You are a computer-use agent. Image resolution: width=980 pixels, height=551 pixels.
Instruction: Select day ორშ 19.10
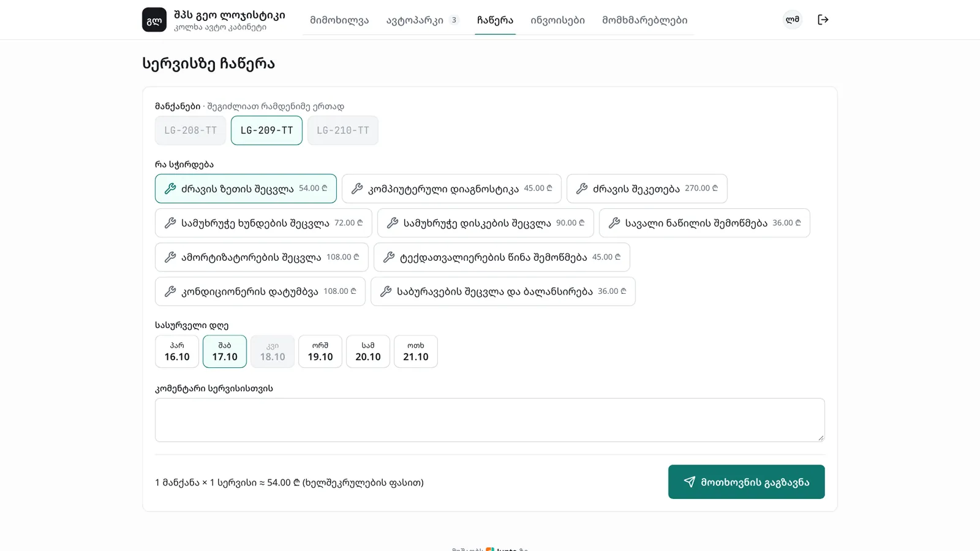[x=320, y=351]
